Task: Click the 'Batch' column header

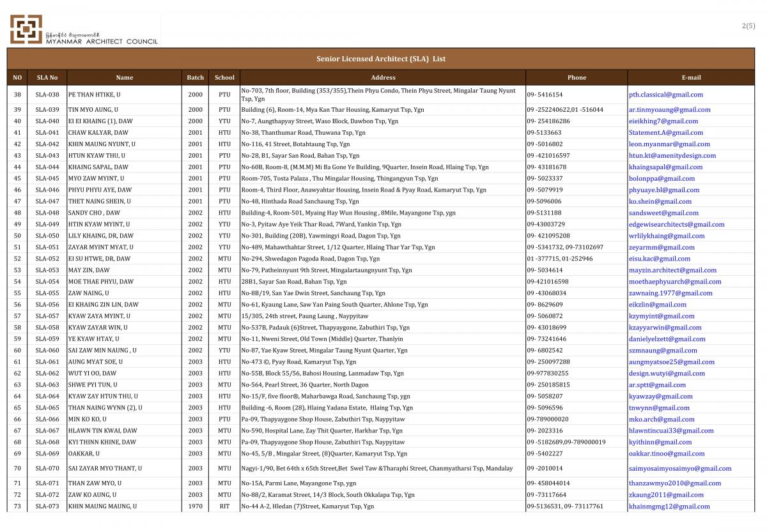Action: pyautogui.click(x=196, y=78)
